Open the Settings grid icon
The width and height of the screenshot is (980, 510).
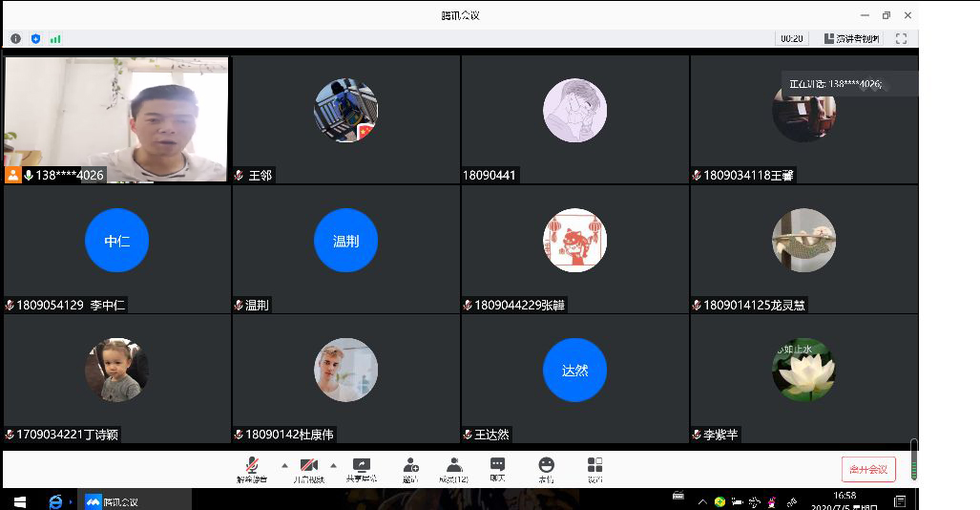click(594, 468)
